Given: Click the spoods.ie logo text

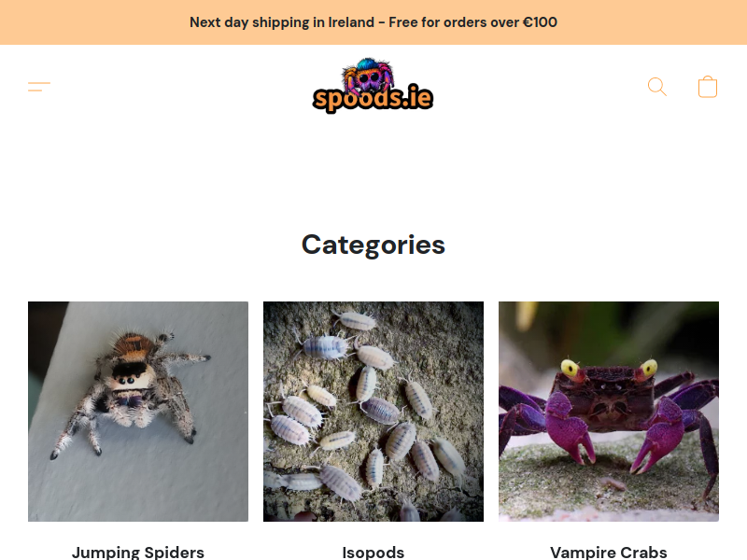Looking at the screenshot, I should [373, 99].
